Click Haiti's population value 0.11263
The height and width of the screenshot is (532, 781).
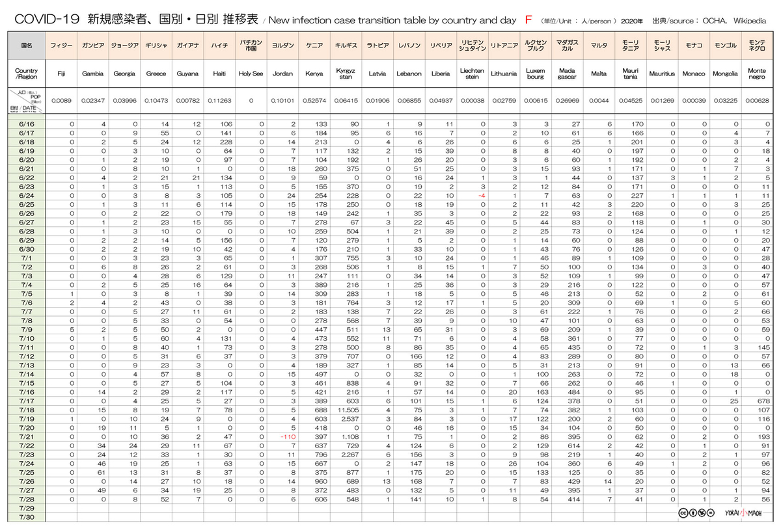click(x=219, y=101)
